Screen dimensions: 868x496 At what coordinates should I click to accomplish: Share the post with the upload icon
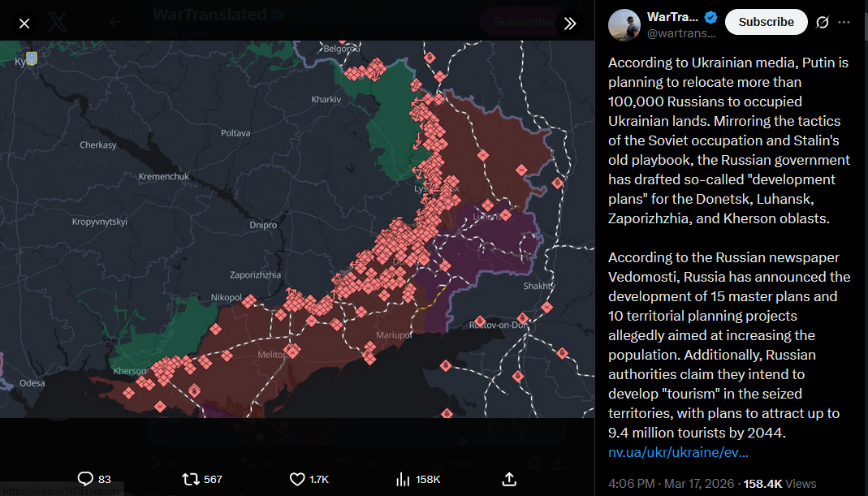[x=509, y=479]
